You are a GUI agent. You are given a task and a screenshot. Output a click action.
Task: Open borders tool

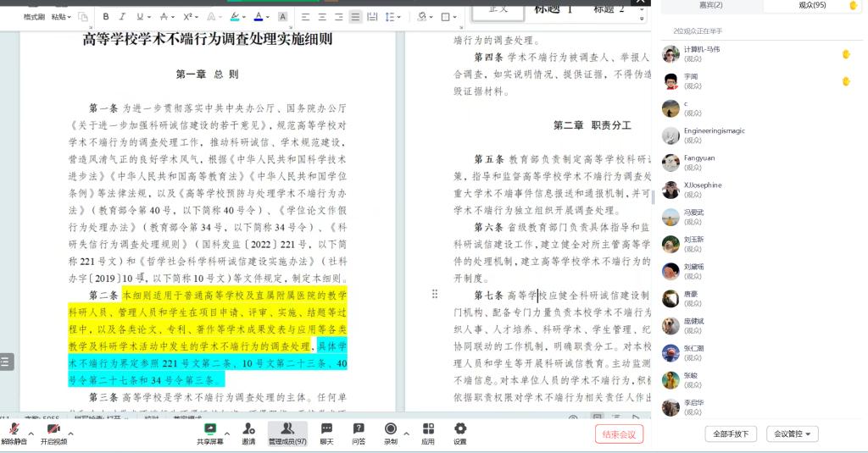pyautogui.click(x=446, y=17)
